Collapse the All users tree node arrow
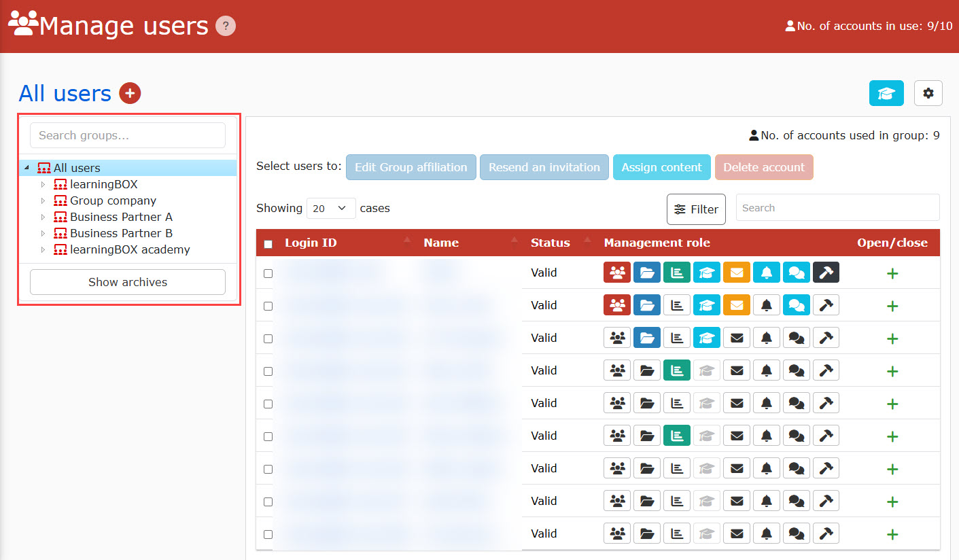Image resolution: width=959 pixels, height=560 pixels. pyautogui.click(x=27, y=168)
